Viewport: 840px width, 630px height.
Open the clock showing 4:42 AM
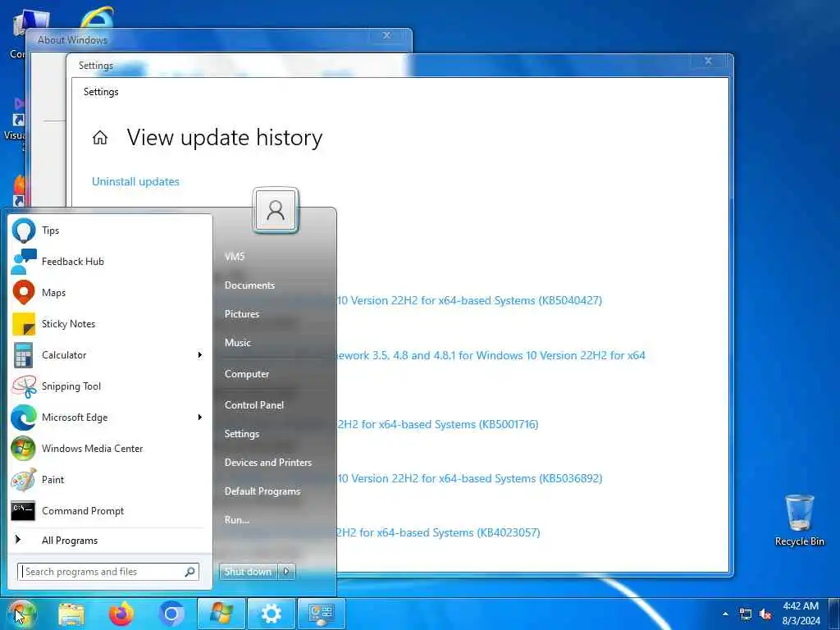point(801,614)
